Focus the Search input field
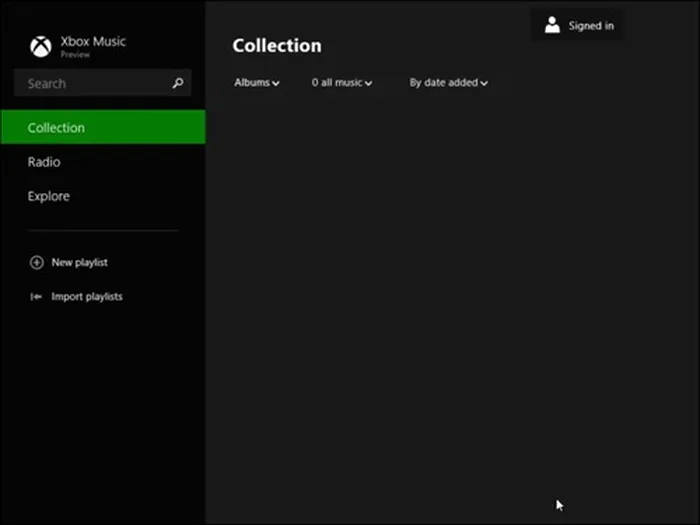The image size is (700, 525). pos(103,83)
